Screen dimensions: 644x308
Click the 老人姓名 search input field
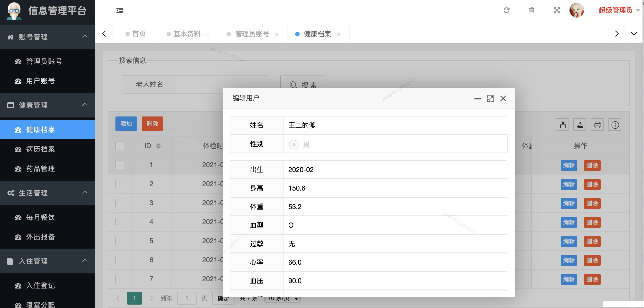(x=222, y=85)
